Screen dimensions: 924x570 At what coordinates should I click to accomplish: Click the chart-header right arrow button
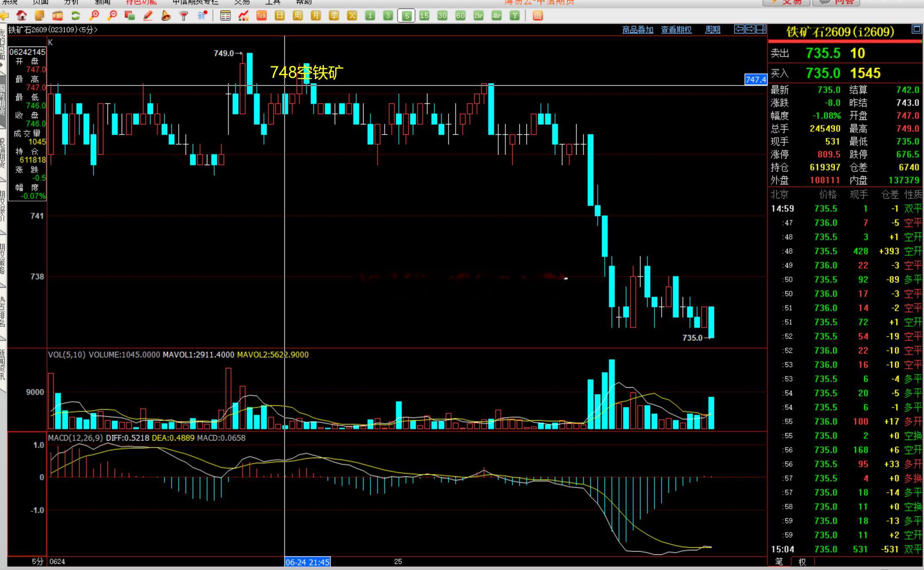pos(750,29)
